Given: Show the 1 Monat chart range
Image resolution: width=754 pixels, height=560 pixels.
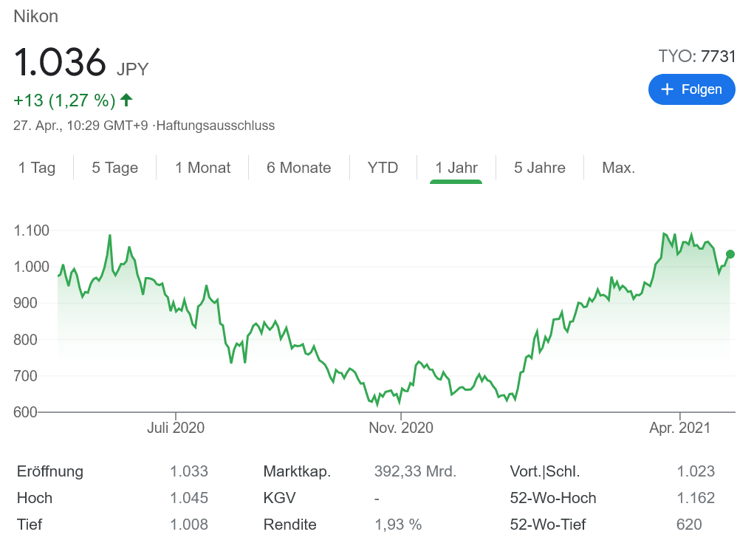Looking at the screenshot, I should click(x=202, y=168).
